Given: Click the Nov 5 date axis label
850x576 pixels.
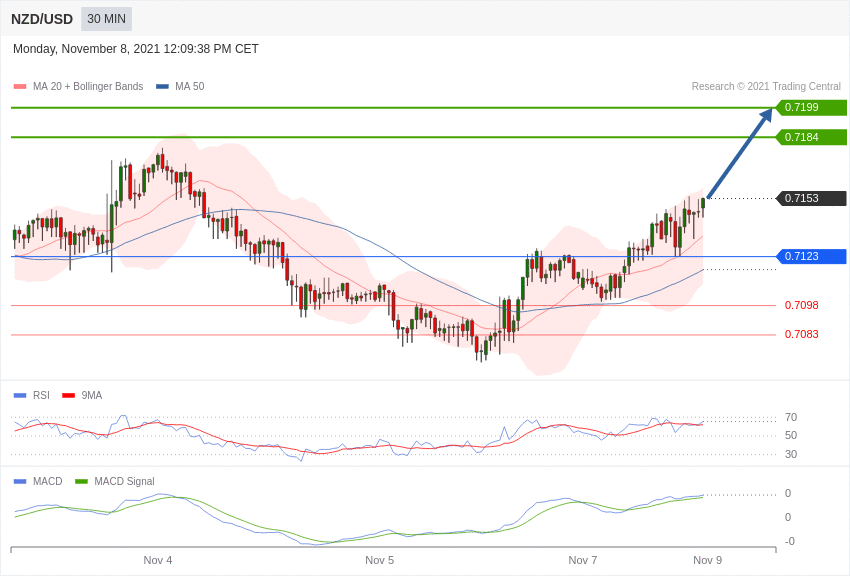Looking at the screenshot, I should pos(379,560).
